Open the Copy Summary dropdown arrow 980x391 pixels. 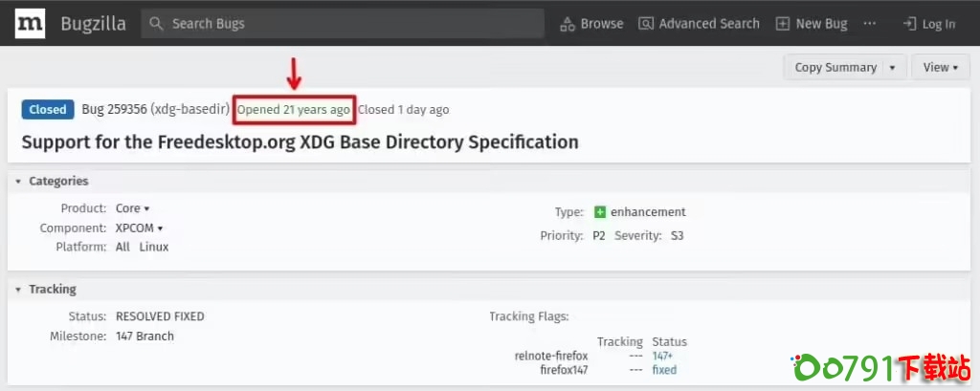point(893,67)
